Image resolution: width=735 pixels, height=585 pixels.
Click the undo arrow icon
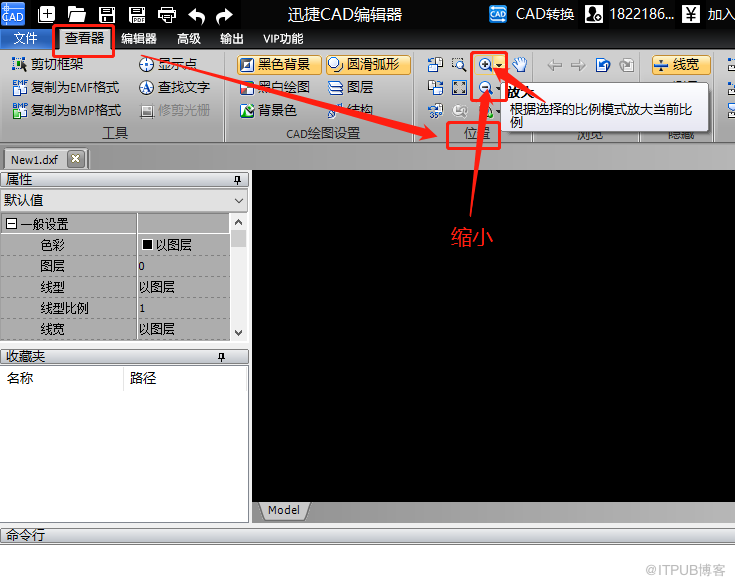pyautogui.click(x=196, y=16)
